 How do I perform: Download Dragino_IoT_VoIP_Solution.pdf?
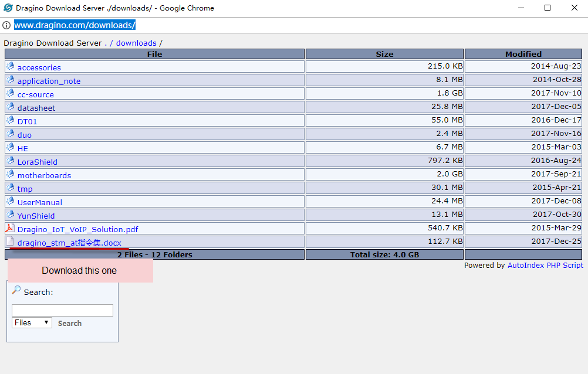pos(77,230)
